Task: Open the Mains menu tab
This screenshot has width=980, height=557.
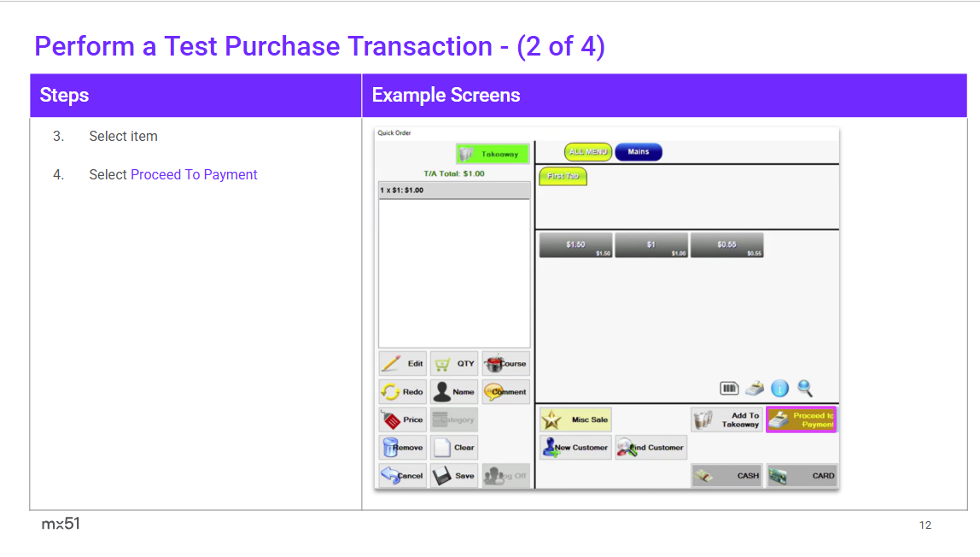Action: pyautogui.click(x=638, y=152)
